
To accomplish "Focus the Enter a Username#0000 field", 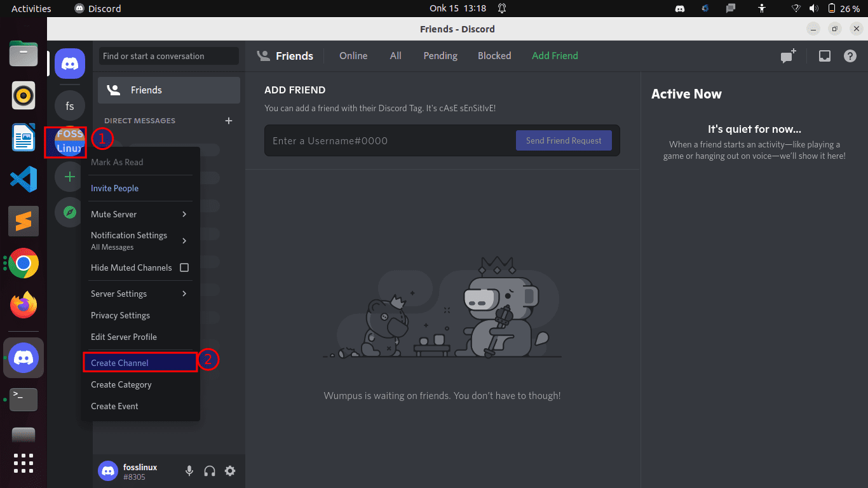I will click(389, 140).
